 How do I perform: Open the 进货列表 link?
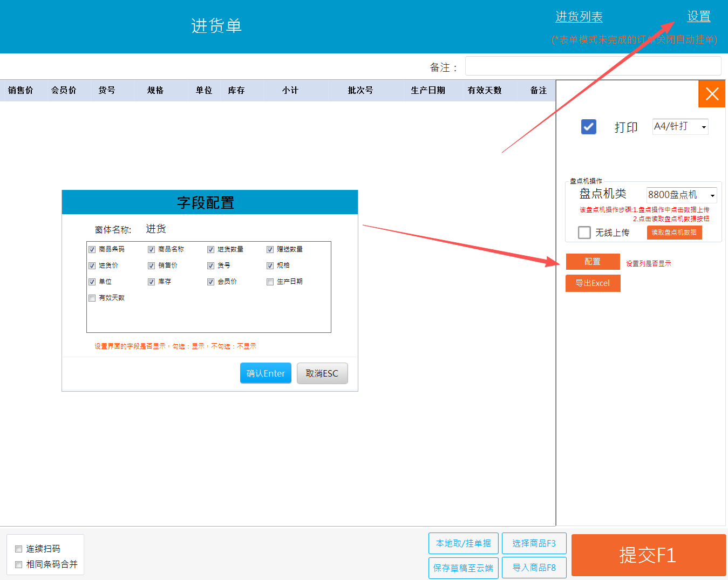click(579, 17)
